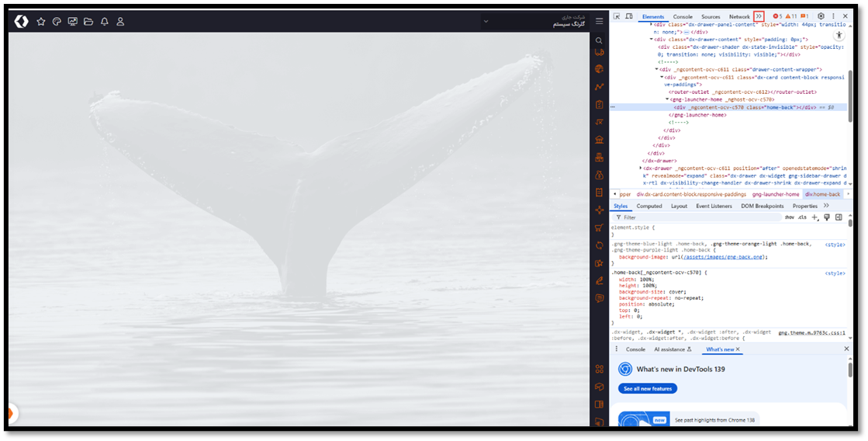Open the sidebar search magnifier icon

click(x=599, y=40)
